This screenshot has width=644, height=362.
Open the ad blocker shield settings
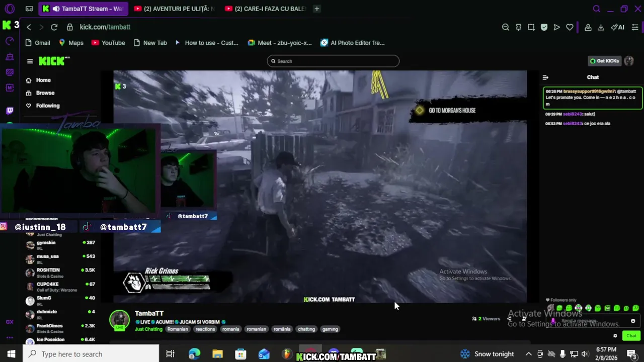point(544,27)
